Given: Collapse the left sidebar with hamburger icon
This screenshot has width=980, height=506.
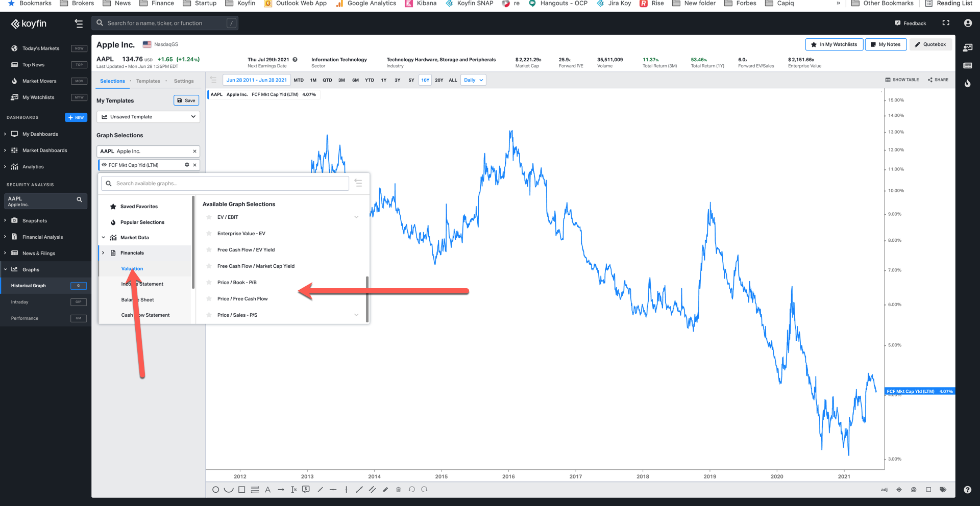Looking at the screenshot, I should 79,23.
